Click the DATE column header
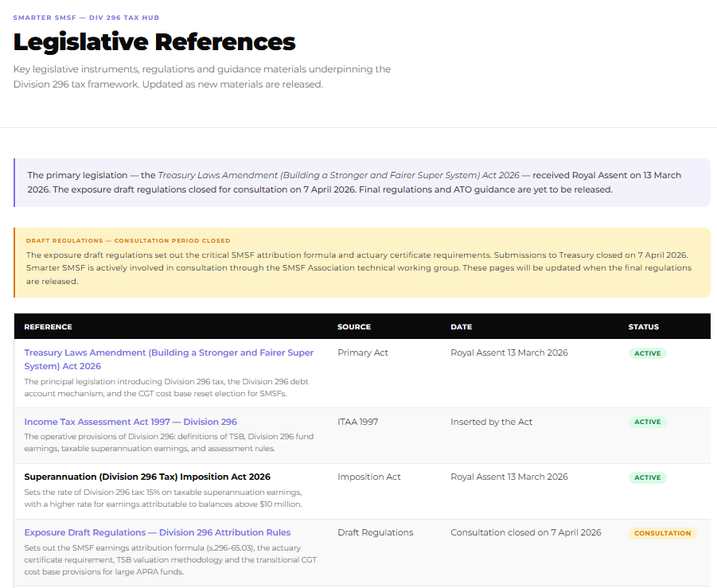This screenshot has height=588, width=717. click(461, 327)
